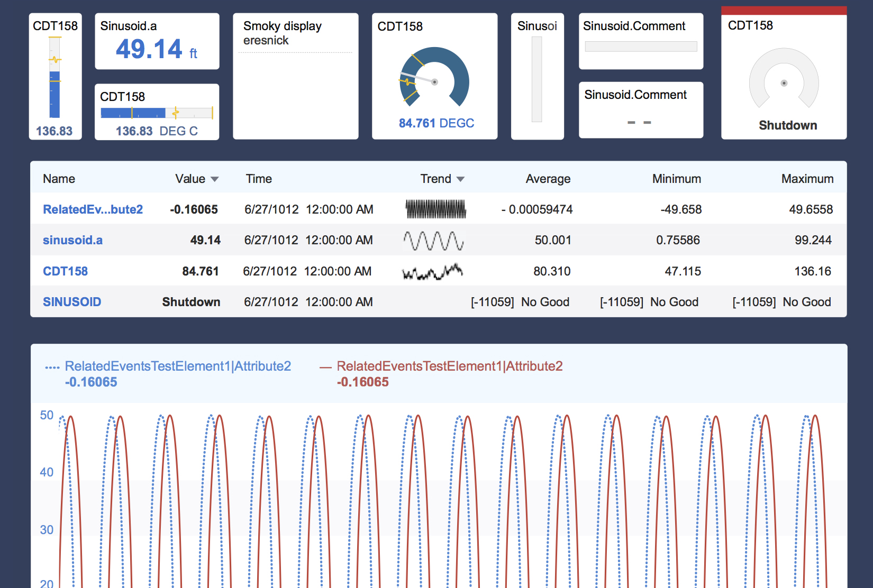
Task: Click the Sinusoid.Comment dashes placeholder value
Action: click(639, 123)
